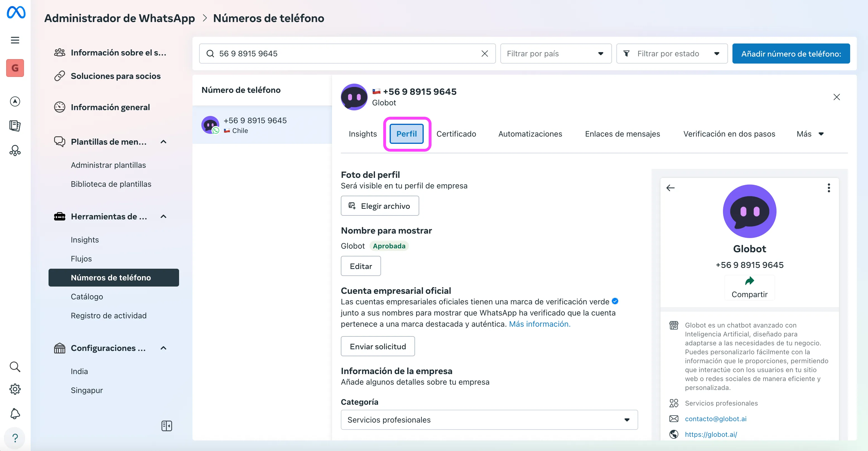
Task: Collapse the Plantillas de mensajes section
Action: (163, 142)
